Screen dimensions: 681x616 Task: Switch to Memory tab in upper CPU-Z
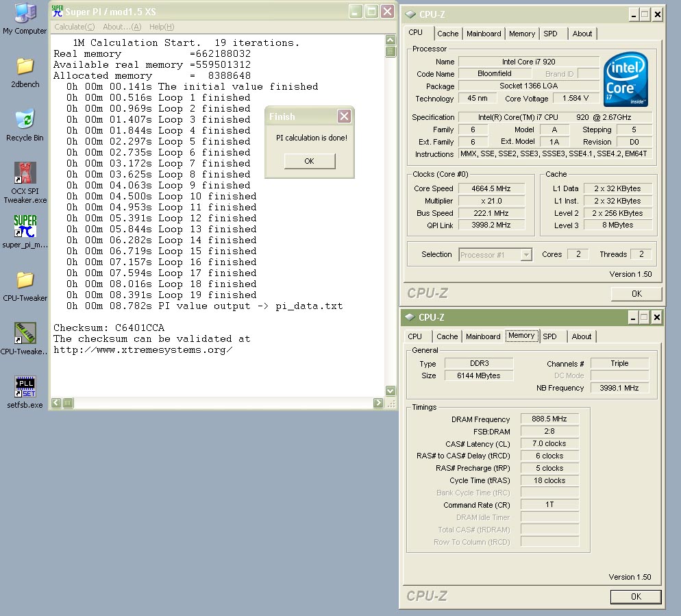tap(522, 34)
